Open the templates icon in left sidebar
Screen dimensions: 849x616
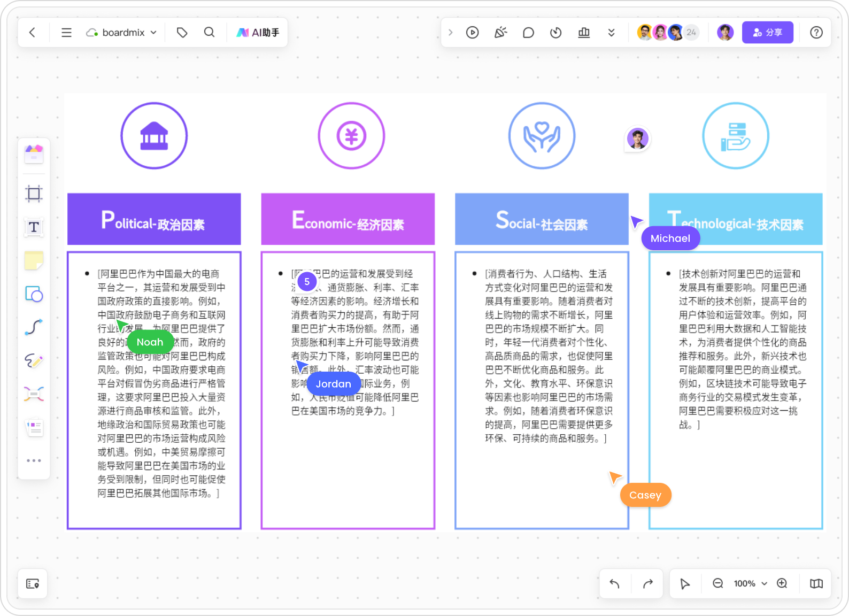34,154
